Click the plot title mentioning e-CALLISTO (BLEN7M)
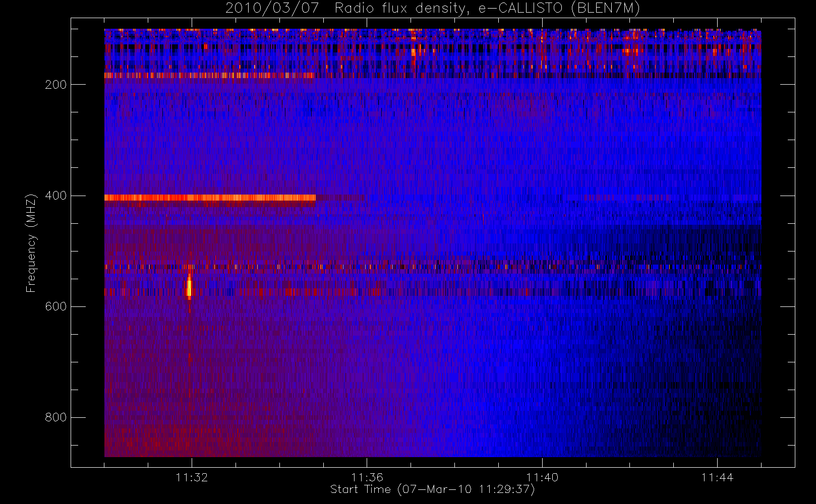This screenshot has width=816, height=504. coord(432,9)
